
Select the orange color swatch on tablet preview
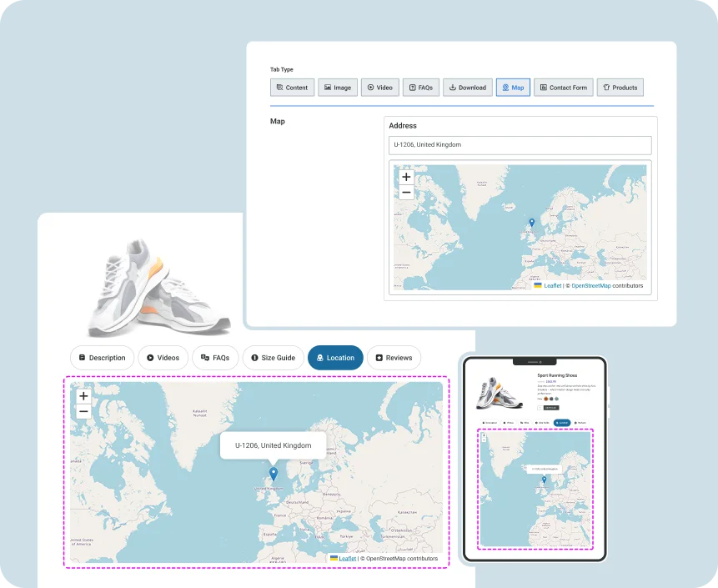pyautogui.click(x=545, y=399)
